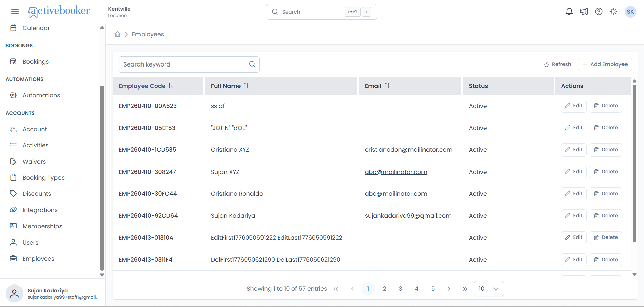The image size is (644, 307).
Task: Open notifications bell icon
Action: point(569,12)
